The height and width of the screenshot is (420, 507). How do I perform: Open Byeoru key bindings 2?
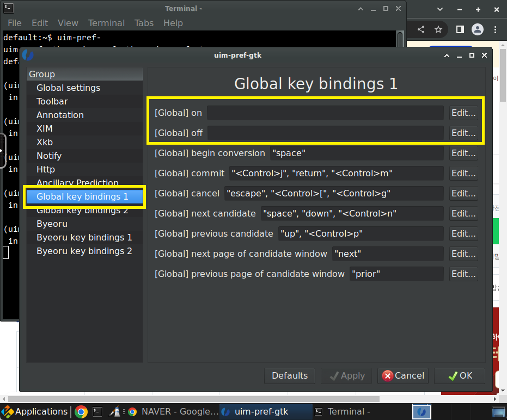[x=84, y=251]
